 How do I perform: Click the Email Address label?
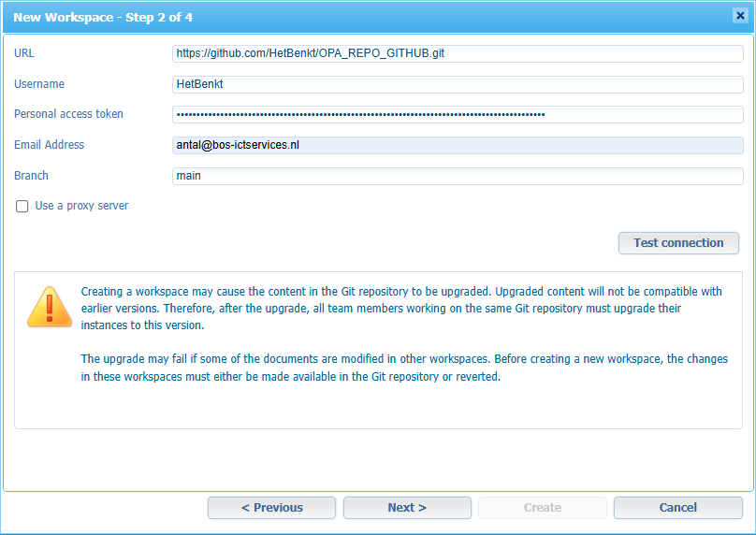click(x=49, y=145)
